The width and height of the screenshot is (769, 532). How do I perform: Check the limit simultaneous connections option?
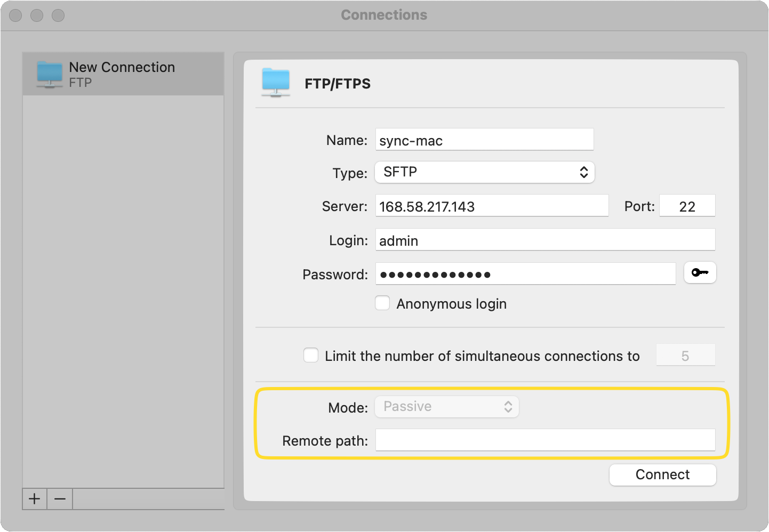[311, 354]
